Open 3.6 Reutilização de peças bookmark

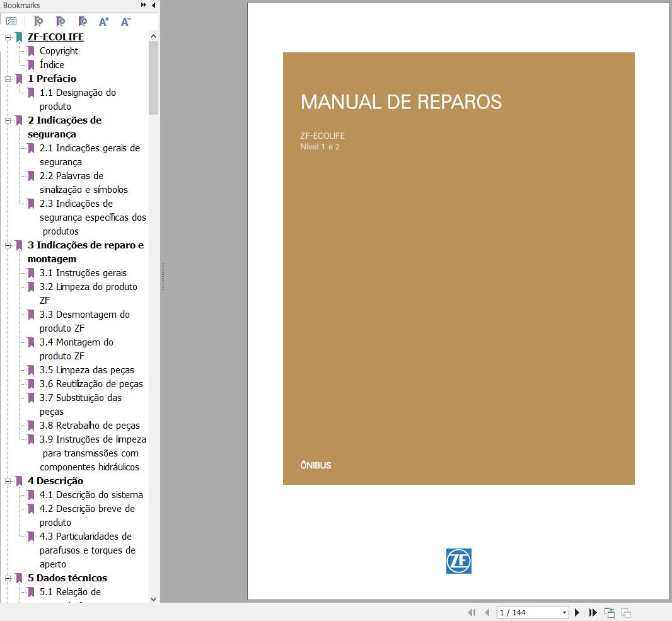tap(91, 384)
